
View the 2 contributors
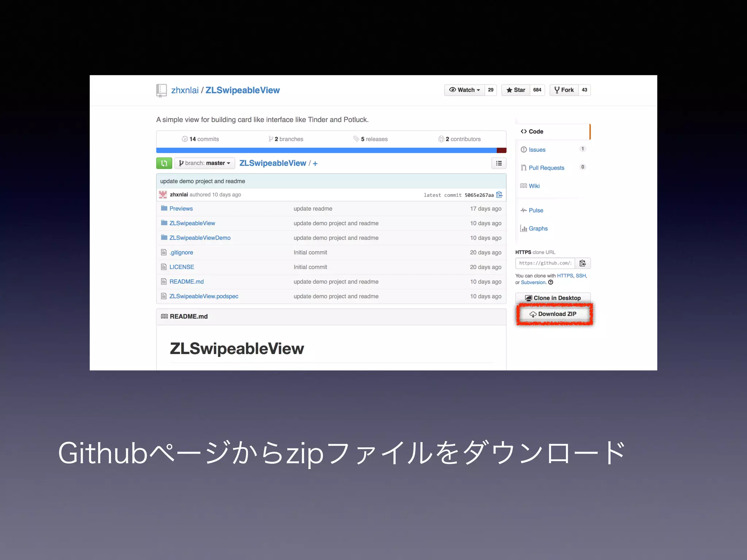459,139
